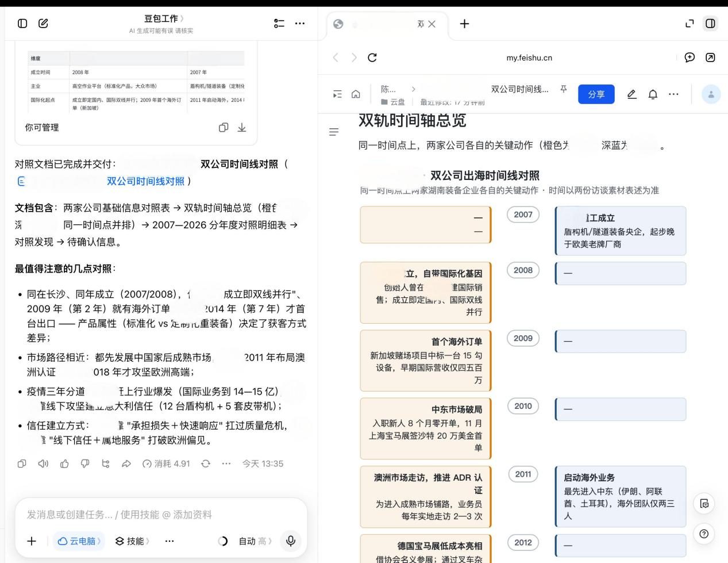Screen dimensions: 728x563
Task: Read the reply aloud with speaker icon
Action: [43, 464]
